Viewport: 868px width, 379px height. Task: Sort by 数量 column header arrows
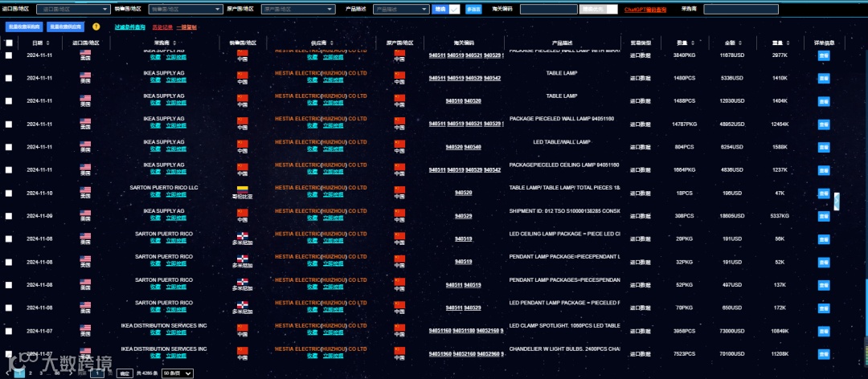coord(692,43)
